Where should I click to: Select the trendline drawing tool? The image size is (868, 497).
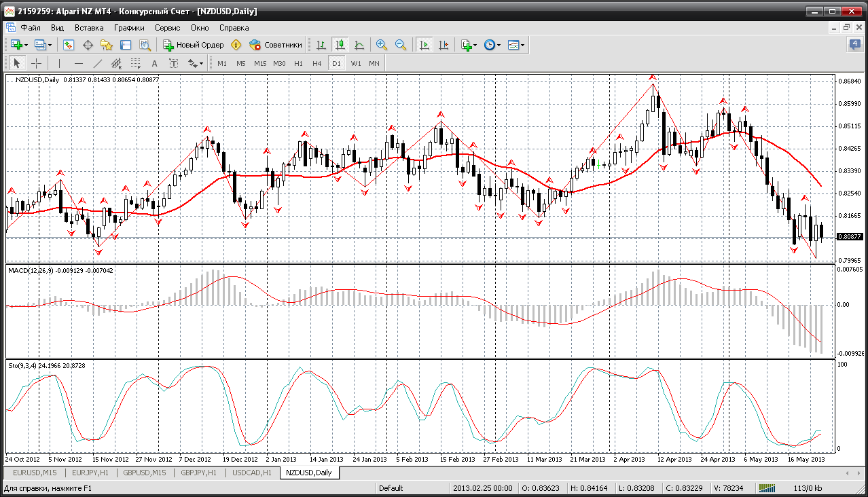point(98,63)
